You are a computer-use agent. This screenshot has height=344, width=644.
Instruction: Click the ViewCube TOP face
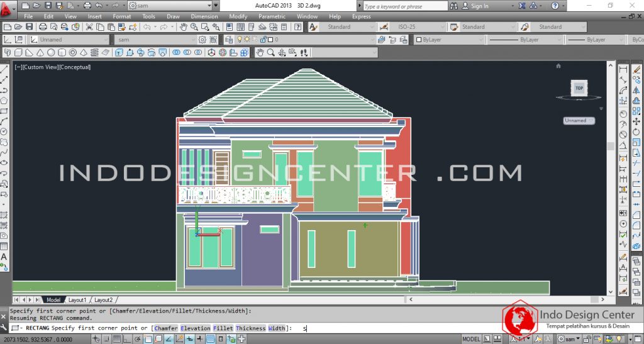(579, 88)
